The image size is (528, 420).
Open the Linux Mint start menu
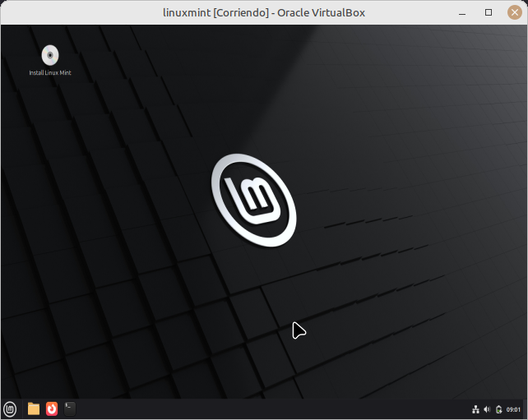10,408
